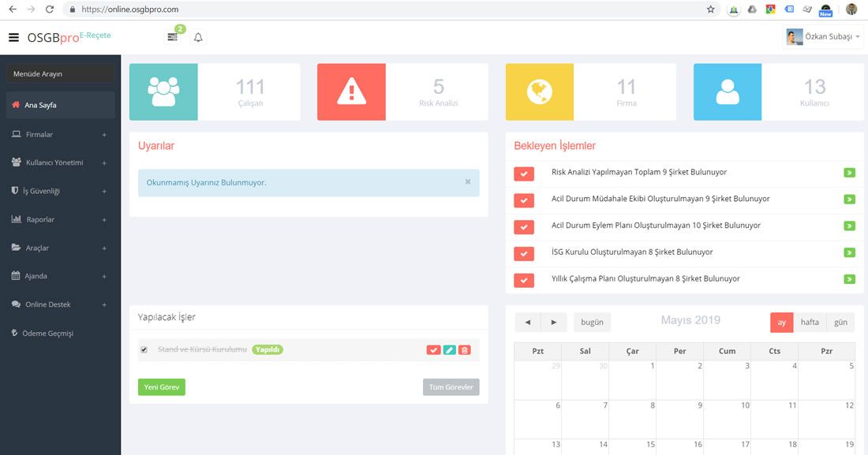868x455 pixels.
Task: Click green arrow next to İSG Kurulu Oluşturulmayan
Action: coord(849,252)
